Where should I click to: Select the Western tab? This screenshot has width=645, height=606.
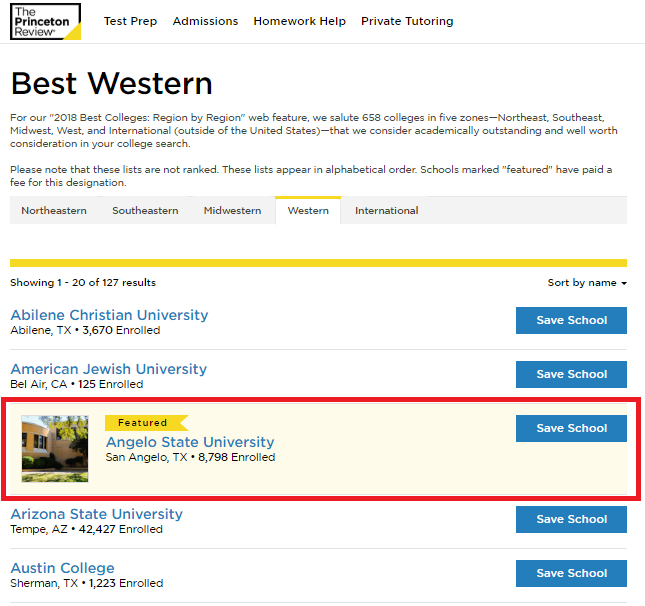pyautogui.click(x=308, y=211)
